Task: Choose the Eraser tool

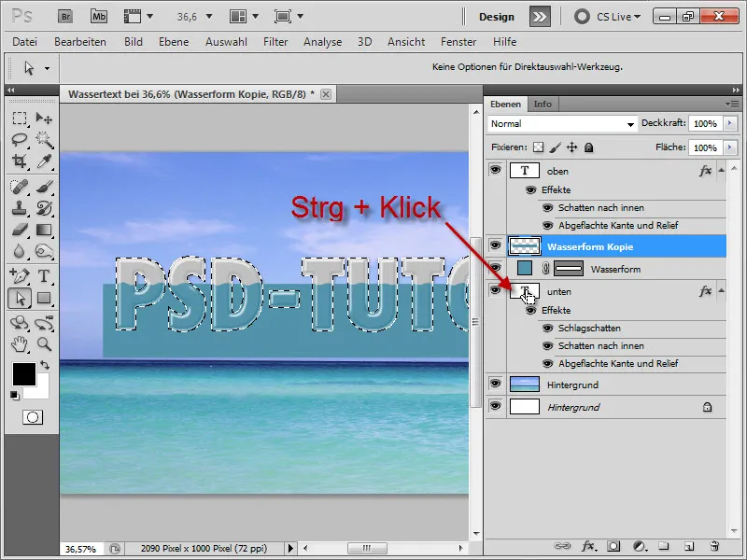Action: [x=20, y=230]
